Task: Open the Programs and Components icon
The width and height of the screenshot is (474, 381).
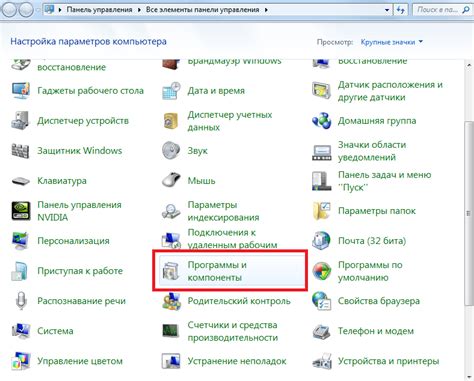Action: 171,271
